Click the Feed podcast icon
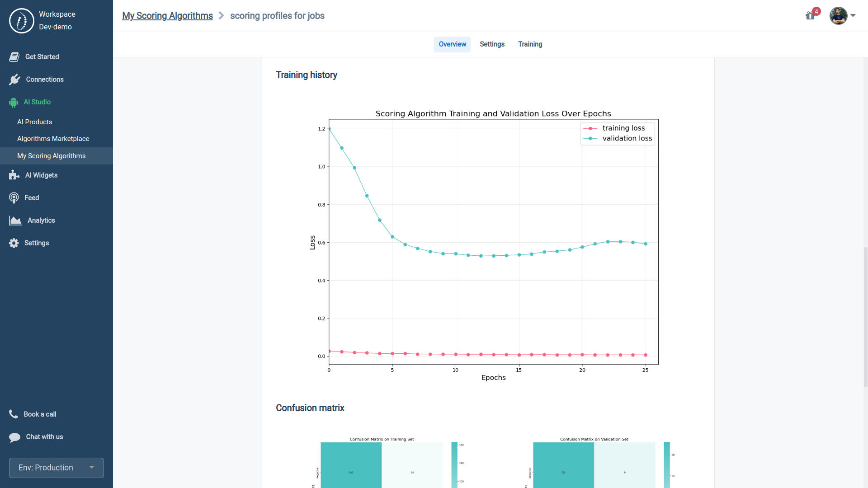868x488 pixels. [14, 198]
